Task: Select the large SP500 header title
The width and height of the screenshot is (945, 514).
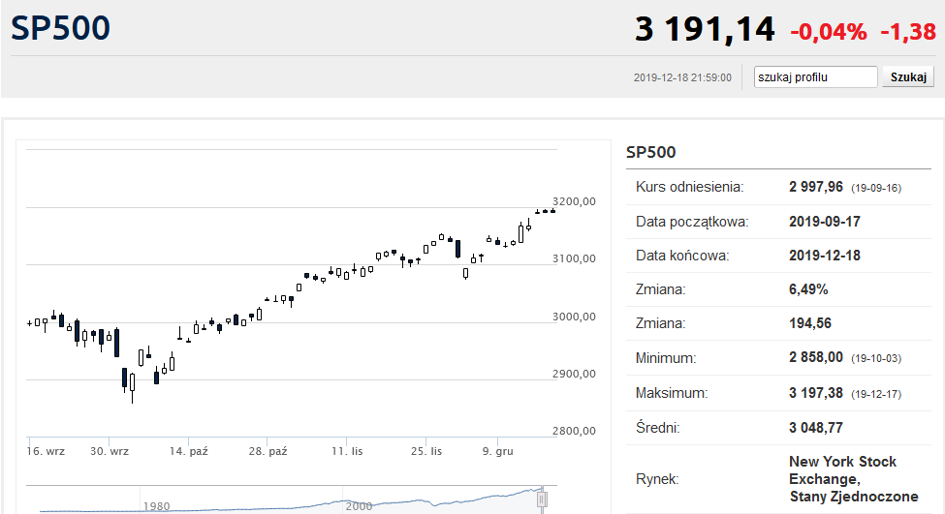Action: [60, 28]
